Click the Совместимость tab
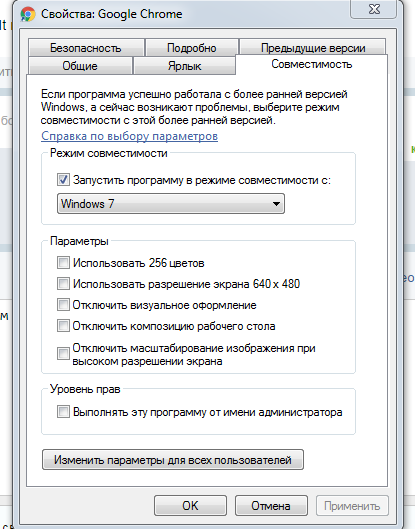The image size is (415, 529). tap(312, 64)
